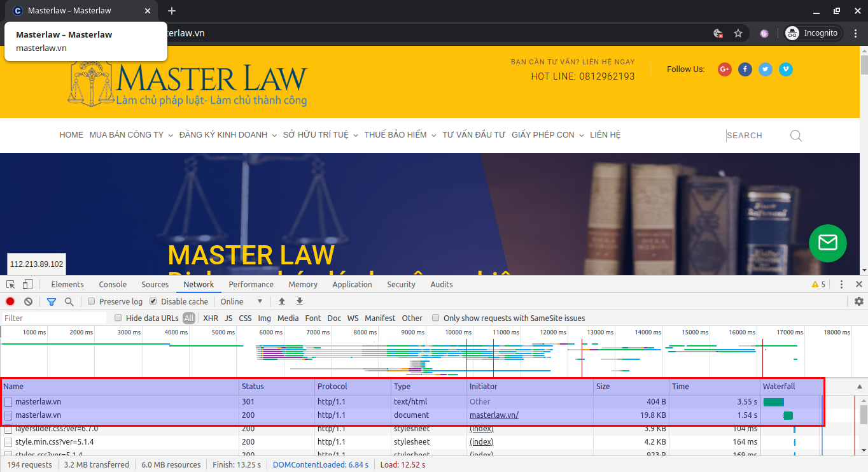Click the Google Plus follow icon
Image resolution: width=868 pixels, height=472 pixels.
tap(725, 69)
